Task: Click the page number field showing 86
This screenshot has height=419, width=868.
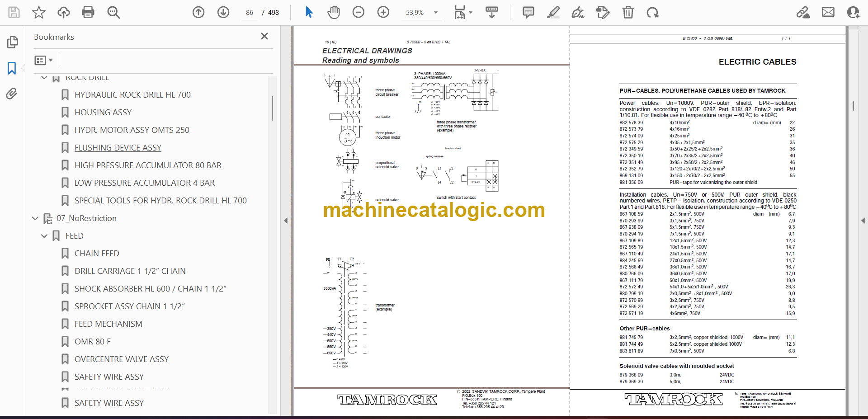Action: pyautogui.click(x=250, y=13)
